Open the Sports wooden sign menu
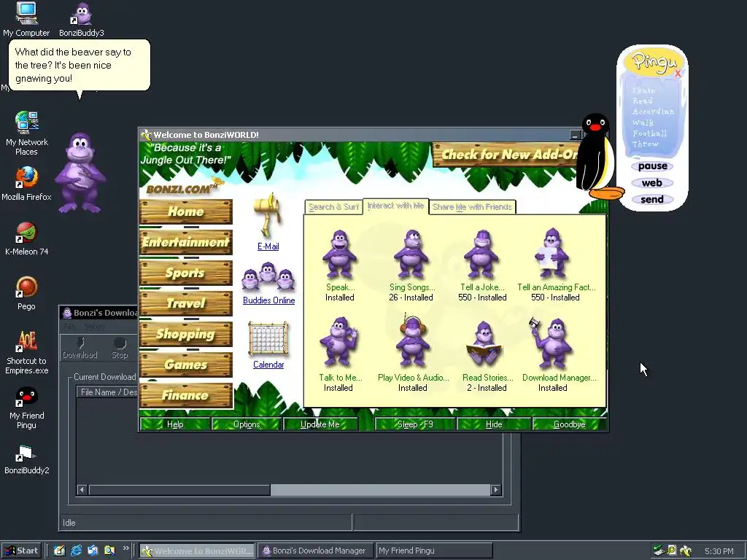 186,273
